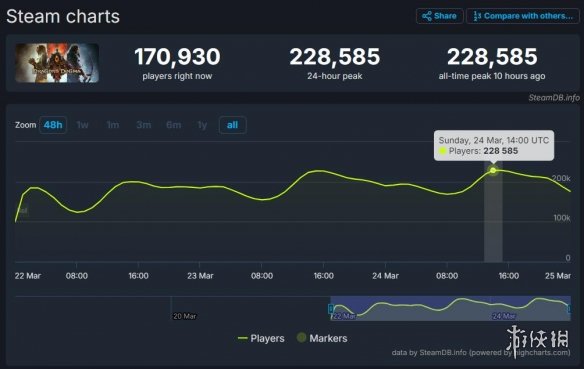Set zoom to 6m

174,125
